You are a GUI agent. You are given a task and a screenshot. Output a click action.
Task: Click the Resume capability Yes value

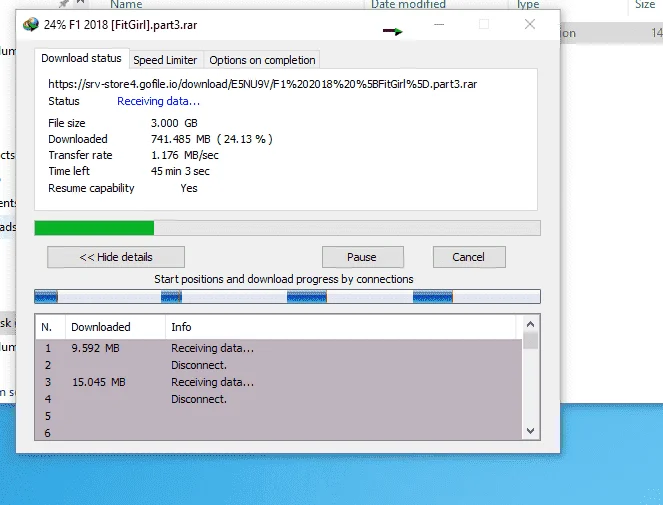(189, 188)
